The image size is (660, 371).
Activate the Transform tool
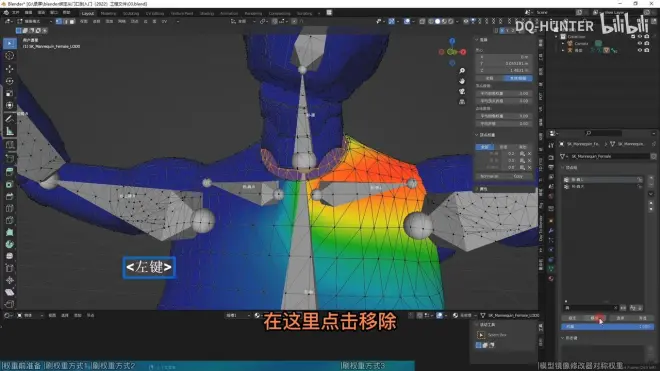[10, 105]
